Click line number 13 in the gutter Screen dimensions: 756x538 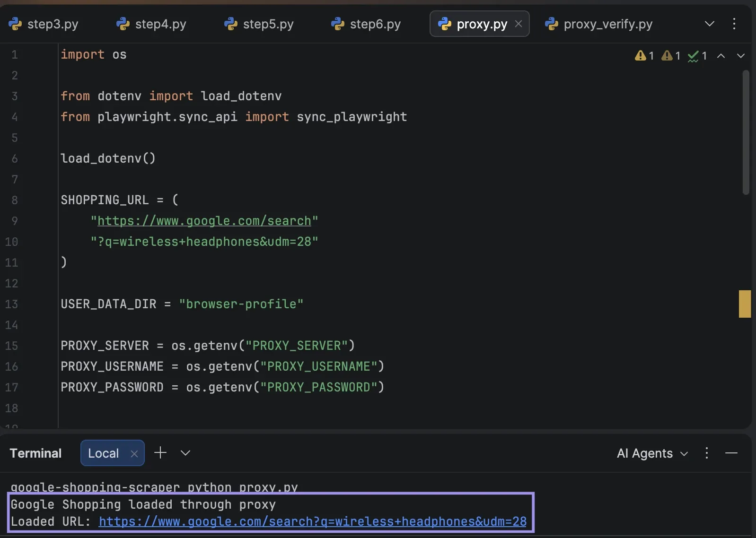click(x=12, y=304)
